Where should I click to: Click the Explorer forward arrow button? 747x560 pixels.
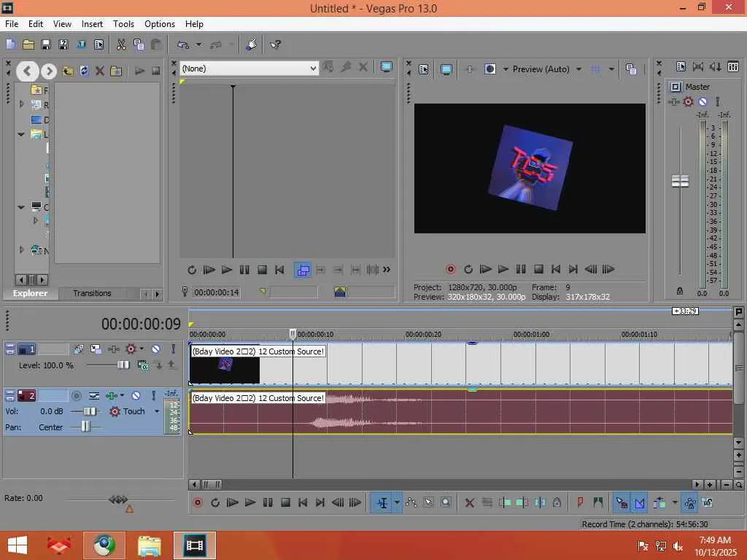pyautogui.click(x=49, y=71)
